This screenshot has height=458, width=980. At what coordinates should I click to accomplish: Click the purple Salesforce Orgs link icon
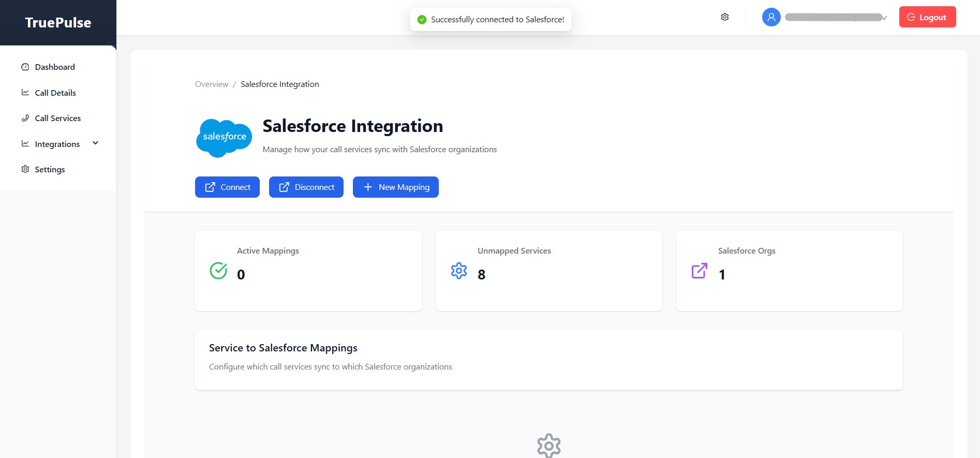coord(700,271)
